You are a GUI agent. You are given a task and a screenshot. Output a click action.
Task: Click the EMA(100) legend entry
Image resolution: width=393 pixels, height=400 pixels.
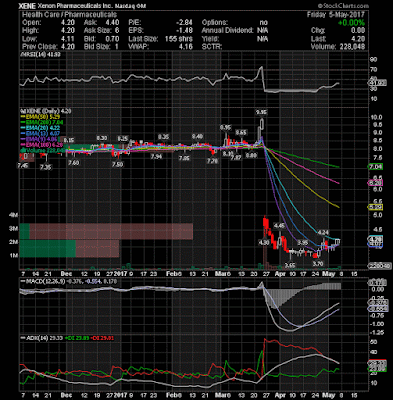(41, 144)
